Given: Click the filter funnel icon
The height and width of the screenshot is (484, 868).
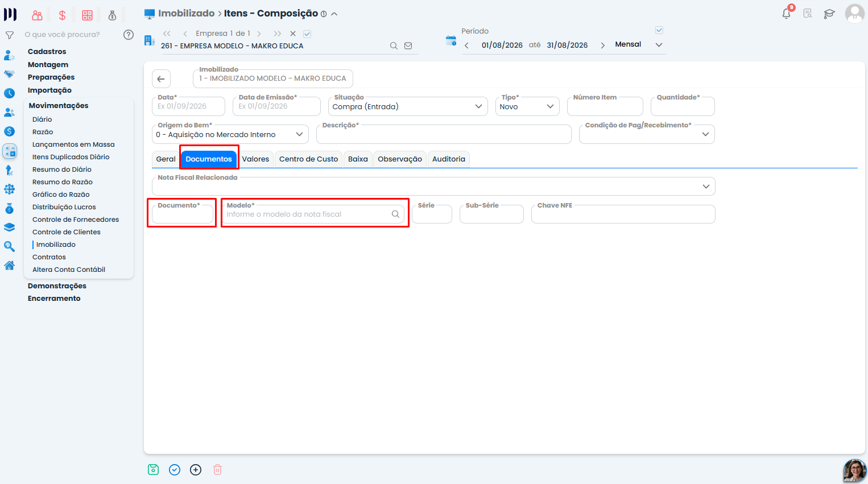Looking at the screenshot, I should click(x=10, y=35).
